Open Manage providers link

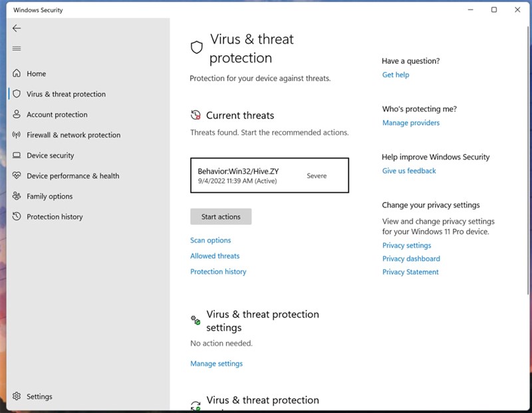[x=411, y=122]
